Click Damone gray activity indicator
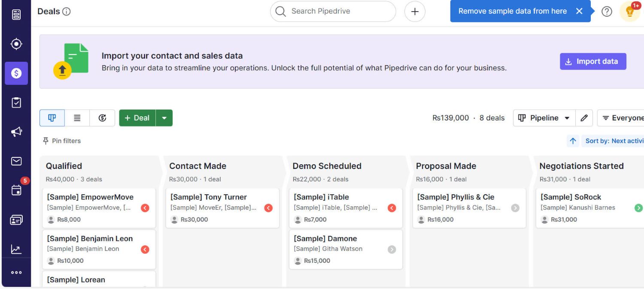Screen dimensions: 644x289 [x=392, y=249]
